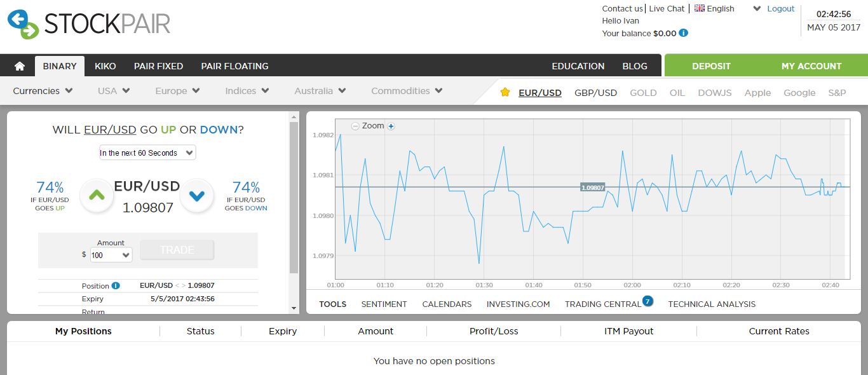The width and height of the screenshot is (868, 375).
Task: Click the MY ACCOUNT button
Action: pos(811,66)
